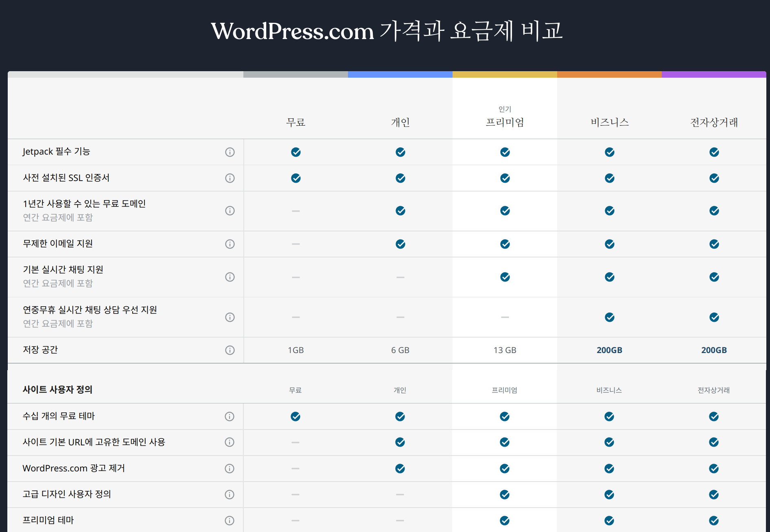Click 무료 테마 checkmark in 무료 column
This screenshot has height=532, width=770.
(295, 416)
